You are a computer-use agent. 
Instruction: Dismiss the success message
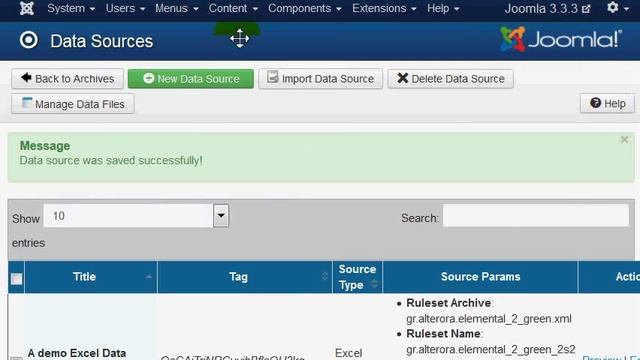(624, 140)
